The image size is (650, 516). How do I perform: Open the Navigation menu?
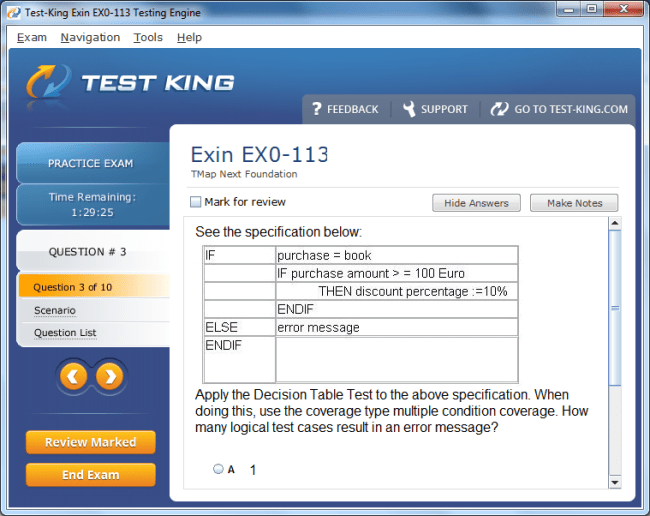coord(90,37)
